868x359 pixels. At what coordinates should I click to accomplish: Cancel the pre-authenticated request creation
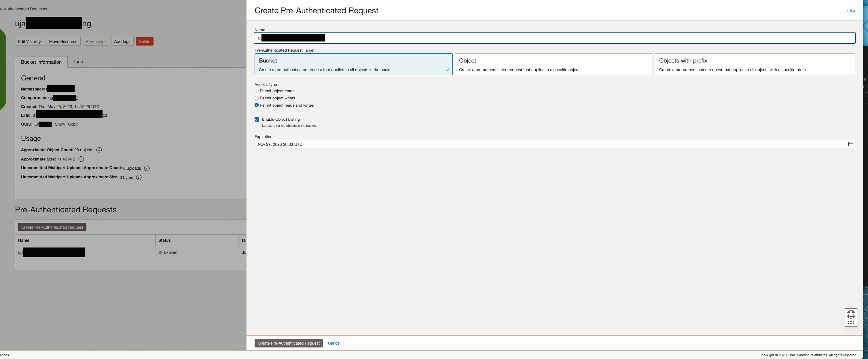coord(334,343)
